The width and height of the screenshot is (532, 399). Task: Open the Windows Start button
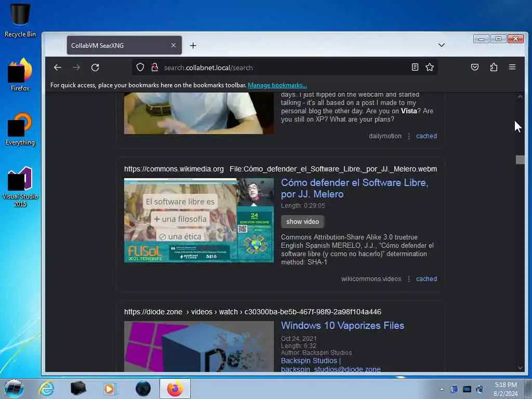coord(14,389)
